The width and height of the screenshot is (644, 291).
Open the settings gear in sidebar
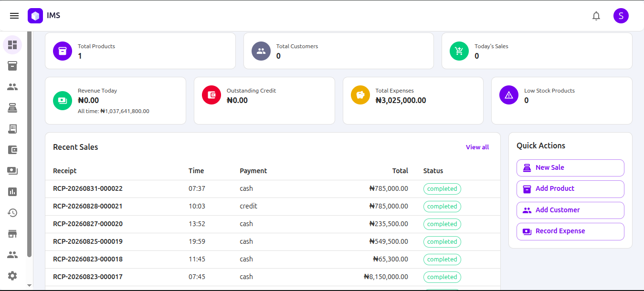click(x=12, y=276)
